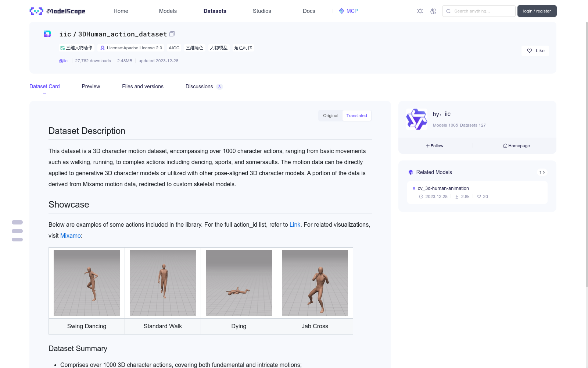This screenshot has width=588, height=368.
Task: Click the 角色动作 tag
Action: (x=243, y=48)
